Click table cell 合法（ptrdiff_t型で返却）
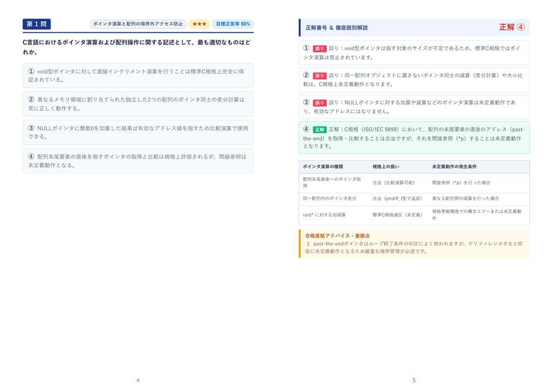The image size is (552, 392). tap(397, 198)
